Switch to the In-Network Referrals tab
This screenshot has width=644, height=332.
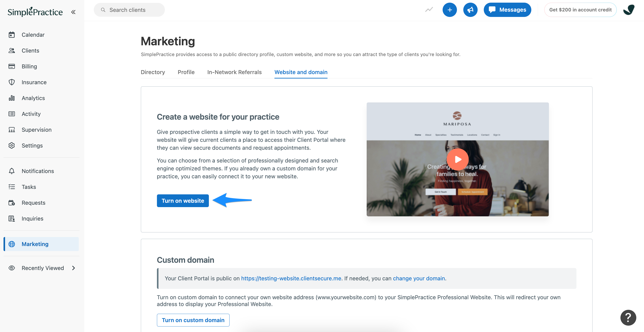click(234, 72)
